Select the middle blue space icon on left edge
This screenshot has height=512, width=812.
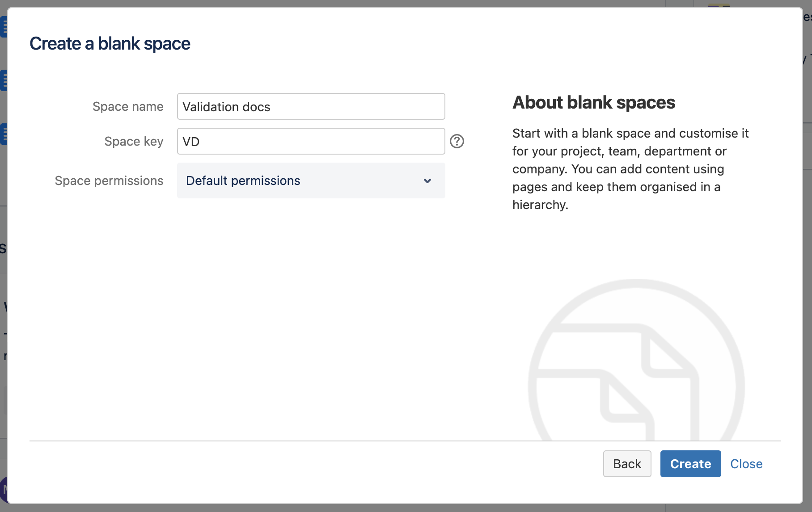point(4,80)
